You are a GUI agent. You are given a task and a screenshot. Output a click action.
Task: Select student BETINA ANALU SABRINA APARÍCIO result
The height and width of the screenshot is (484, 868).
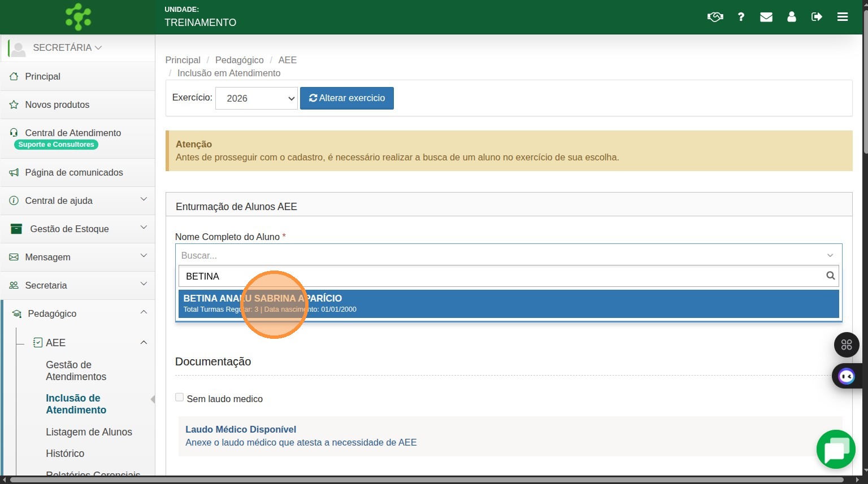pos(509,304)
